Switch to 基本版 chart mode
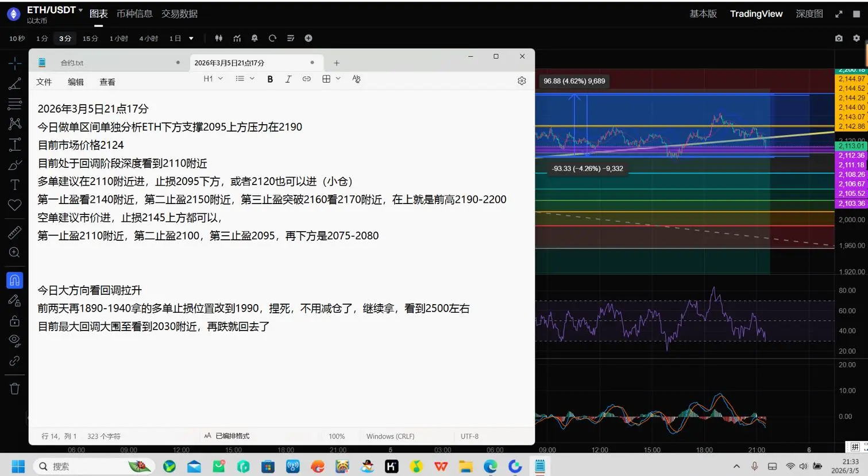 (x=703, y=14)
